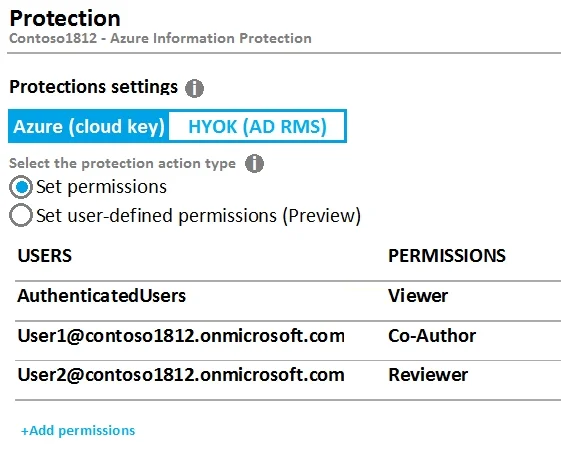Select the AuthenticatedUsers entry
The width and height of the screenshot is (561, 449).
(102, 296)
